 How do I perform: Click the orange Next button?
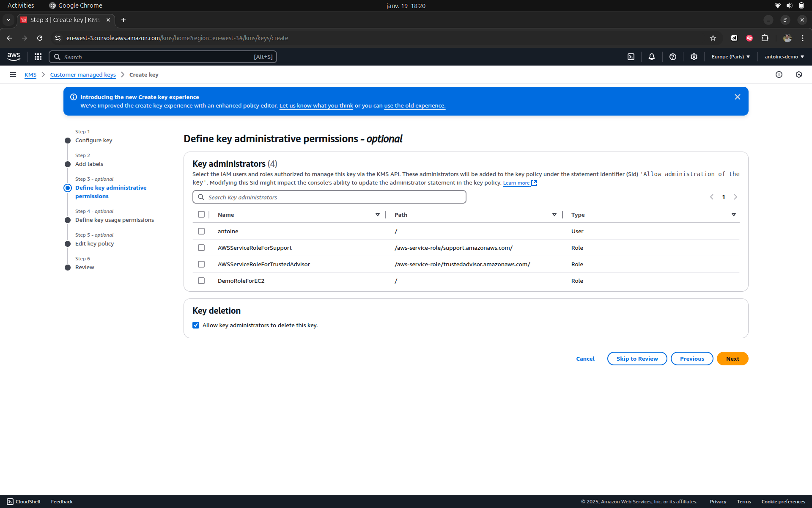(732, 359)
